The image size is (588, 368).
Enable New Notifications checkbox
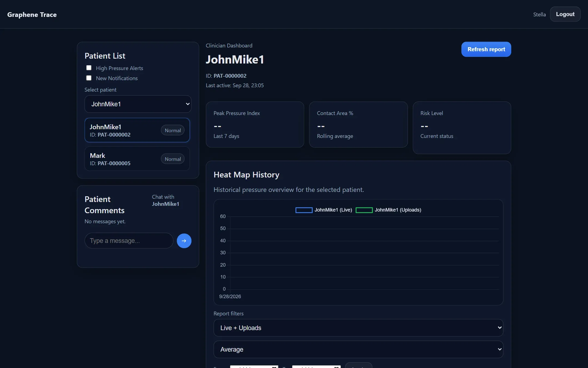89,78
